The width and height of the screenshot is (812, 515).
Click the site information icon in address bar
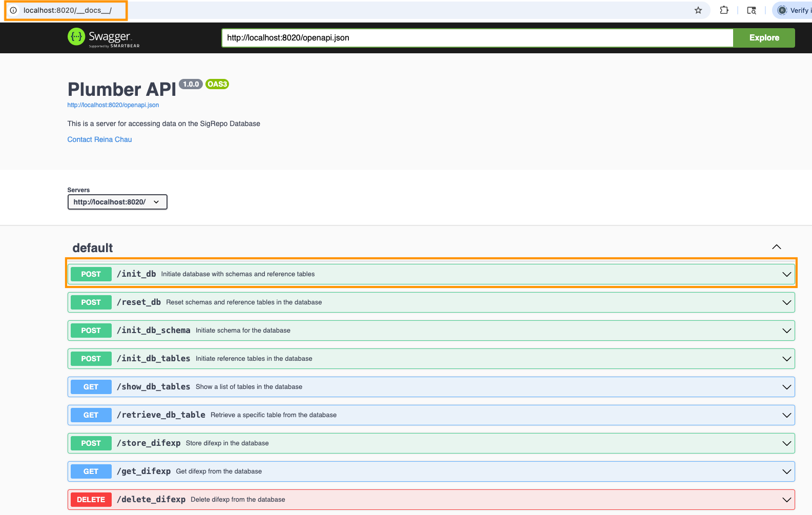pos(13,10)
